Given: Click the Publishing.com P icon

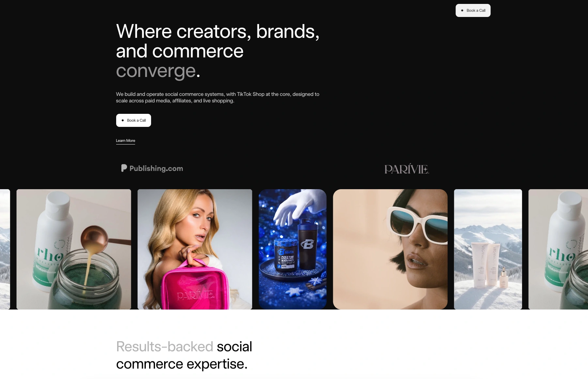Looking at the screenshot, I should tap(124, 168).
